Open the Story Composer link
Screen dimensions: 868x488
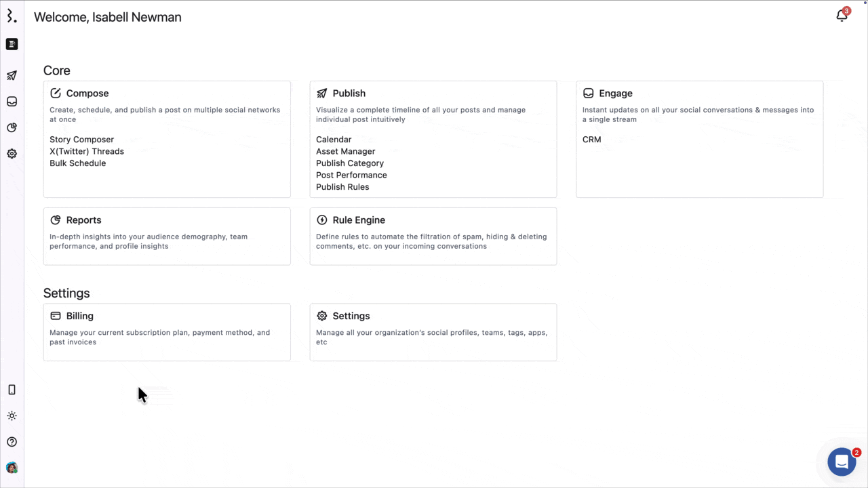coord(81,140)
